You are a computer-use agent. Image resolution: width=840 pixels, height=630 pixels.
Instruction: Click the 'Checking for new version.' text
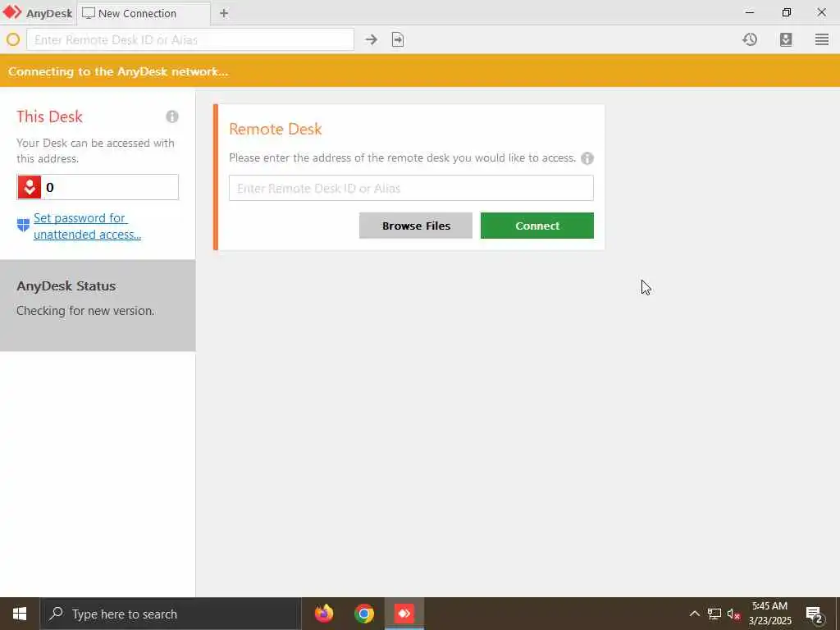coord(85,311)
